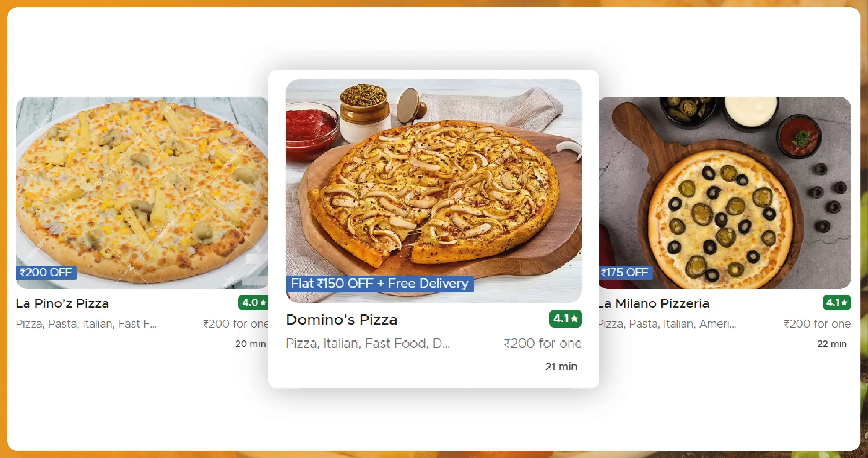Open the La Pino'z Pizza food image
Image resolution: width=868 pixels, height=458 pixels.
pos(142,193)
